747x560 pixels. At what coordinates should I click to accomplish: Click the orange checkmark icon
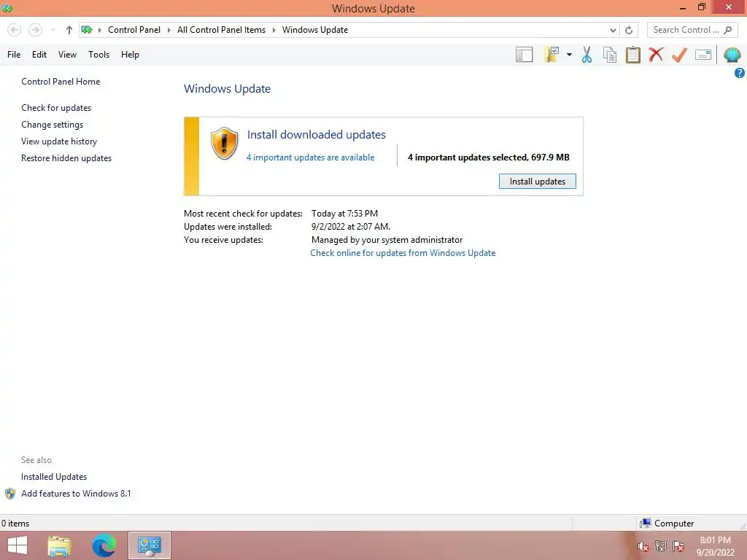[679, 55]
